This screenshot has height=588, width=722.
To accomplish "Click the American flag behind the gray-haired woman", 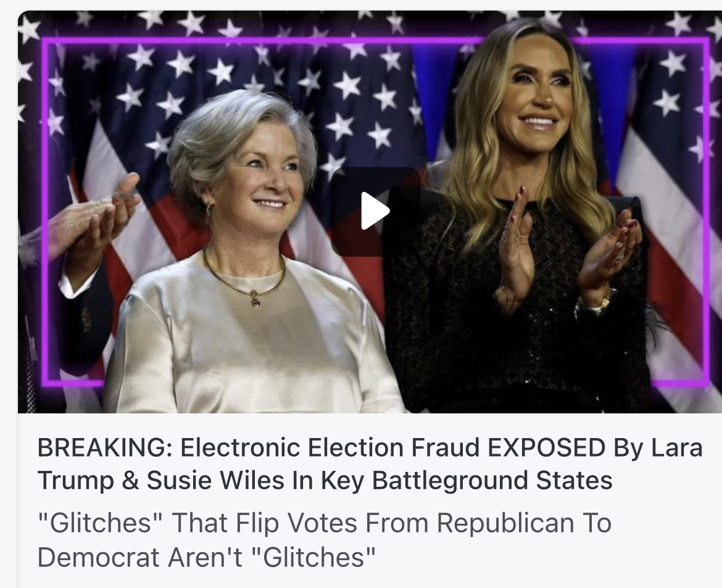I will pos(138,138).
